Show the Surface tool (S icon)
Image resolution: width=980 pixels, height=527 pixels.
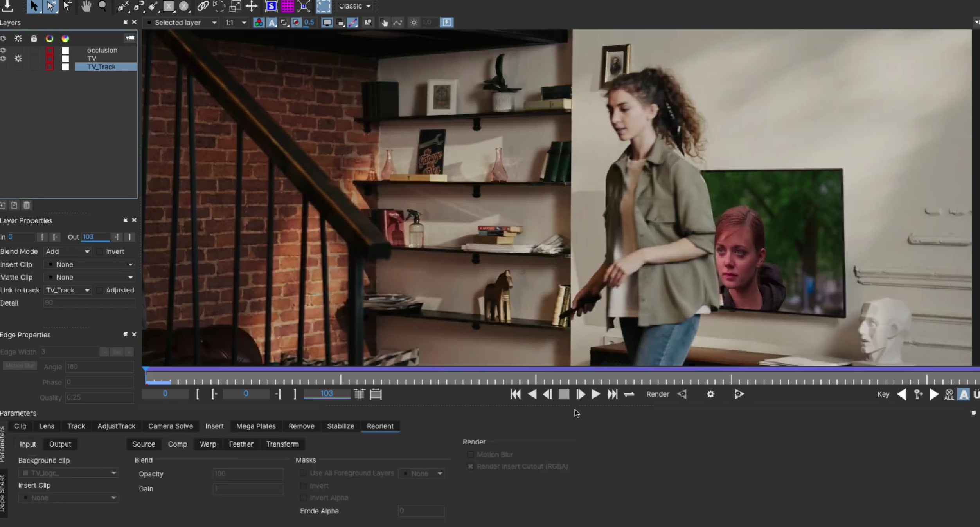click(x=271, y=6)
